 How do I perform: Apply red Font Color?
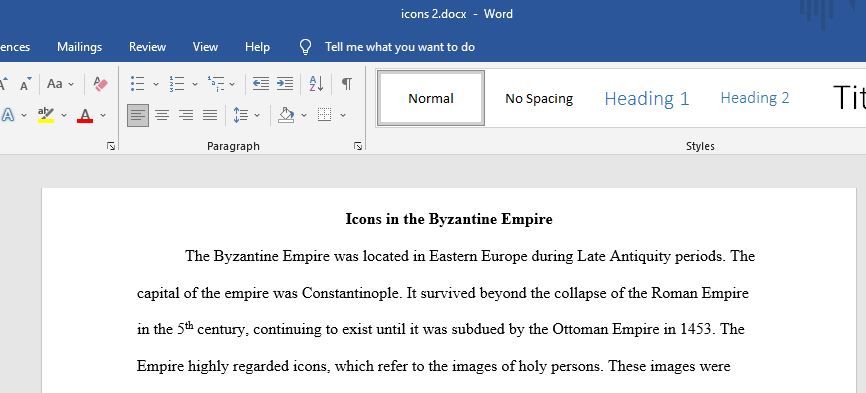point(85,115)
